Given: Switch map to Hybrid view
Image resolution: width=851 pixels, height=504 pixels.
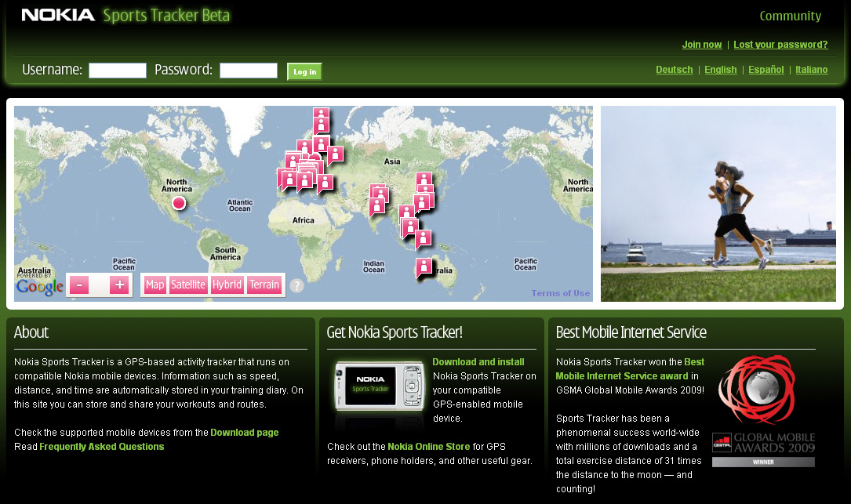Looking at the screenshot, I should (227, 285).
